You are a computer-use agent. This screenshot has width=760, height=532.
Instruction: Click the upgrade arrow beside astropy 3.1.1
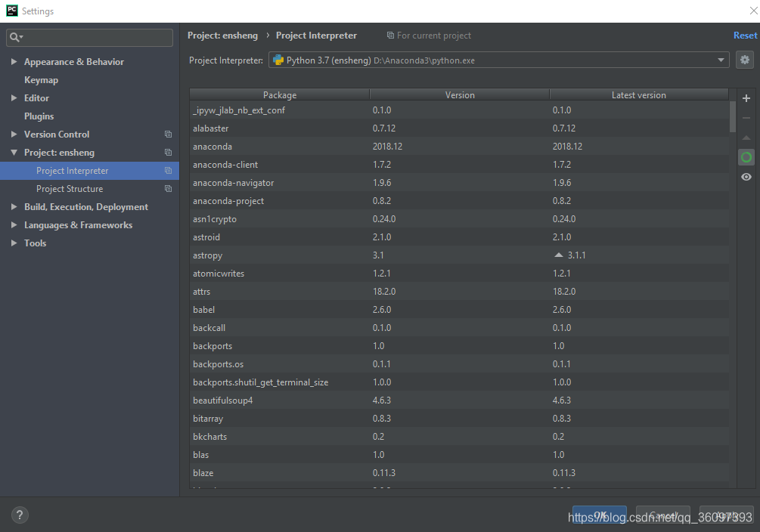point(558,255)
